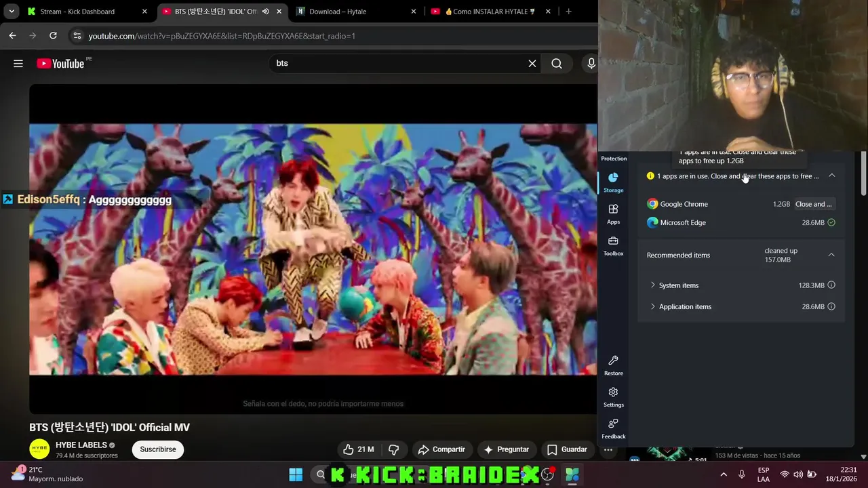Click the Google Chrome row in app list
Screen dimensions: 868x488
pos(741,204)
